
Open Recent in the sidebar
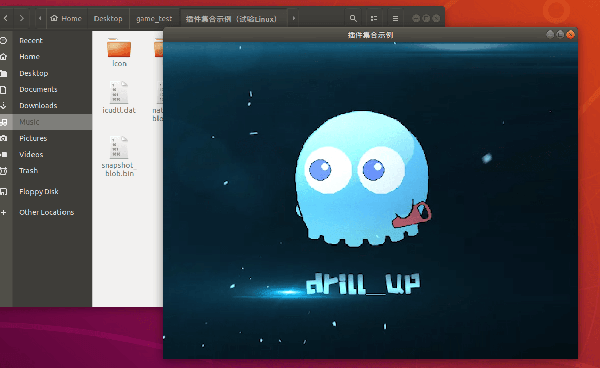click(46, 41)
